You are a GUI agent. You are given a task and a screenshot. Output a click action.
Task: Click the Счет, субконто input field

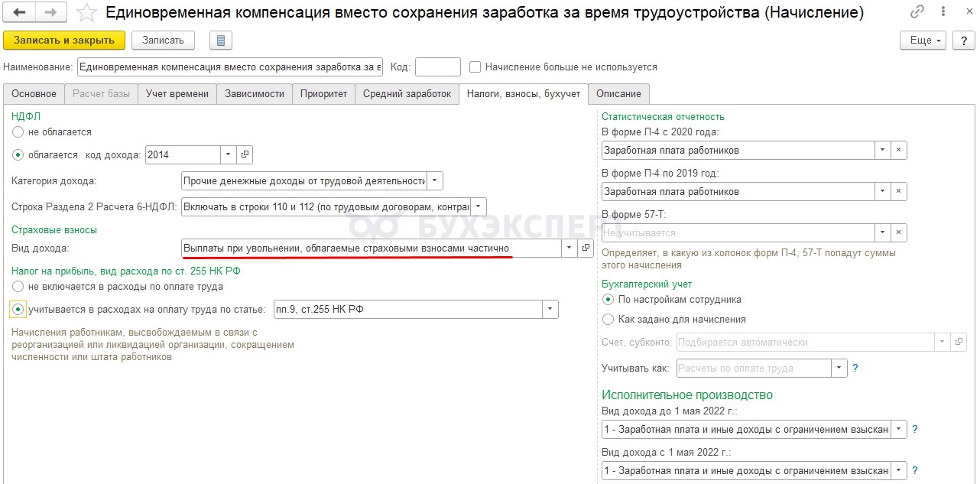[x=806, y=342]
